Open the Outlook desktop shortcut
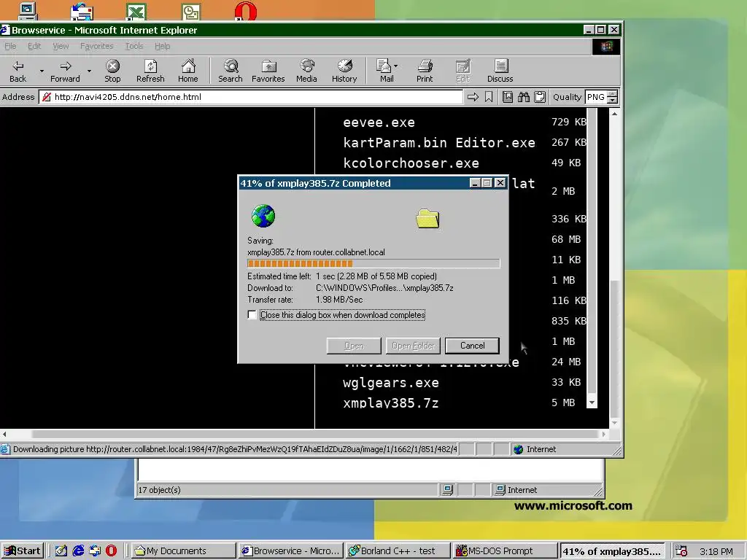The height and width of the screenshot is (560, 747). (191, 11)
